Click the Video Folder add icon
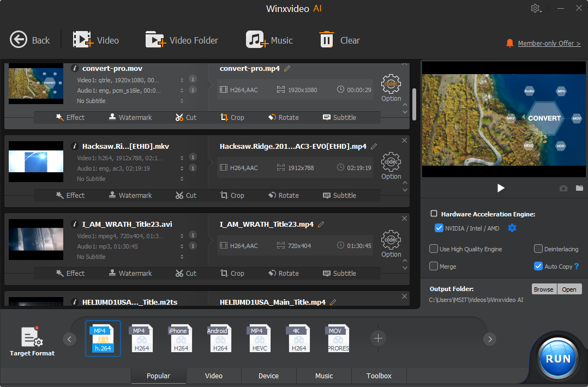This screenshot has height=387, width=588. pos(155,40)
